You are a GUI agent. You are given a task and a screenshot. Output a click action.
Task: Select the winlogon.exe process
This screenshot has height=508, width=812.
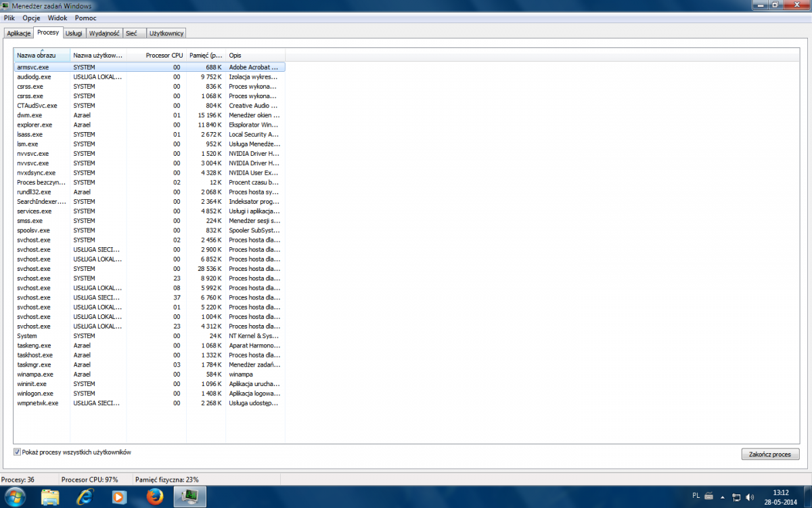click(150, 393)
